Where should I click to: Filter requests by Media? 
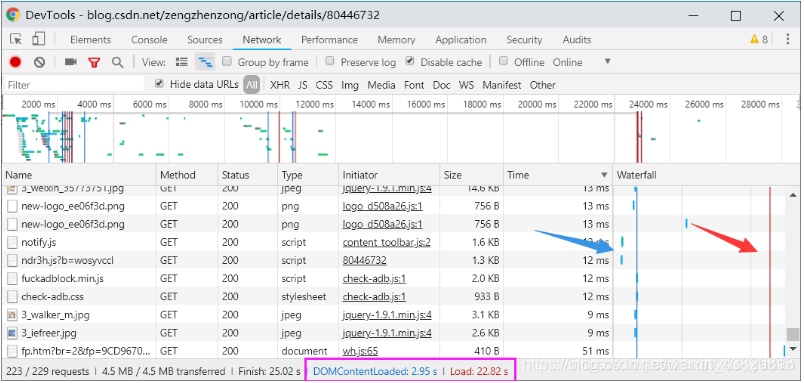(x=381, y=85)
